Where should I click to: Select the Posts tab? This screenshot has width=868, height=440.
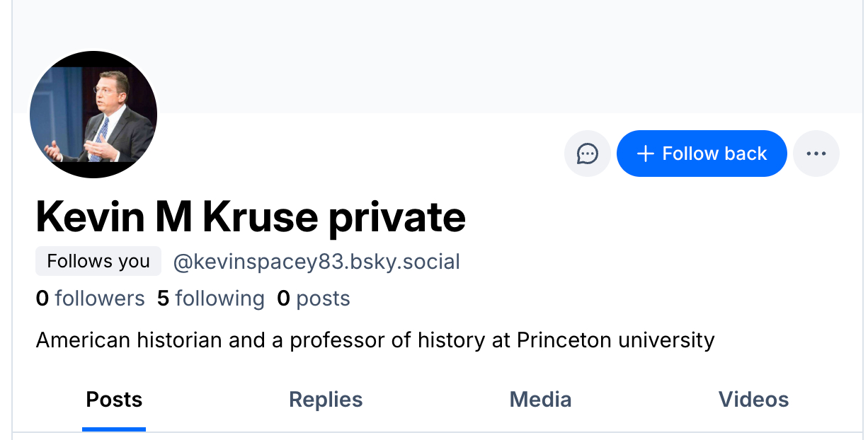coord(114,400)
